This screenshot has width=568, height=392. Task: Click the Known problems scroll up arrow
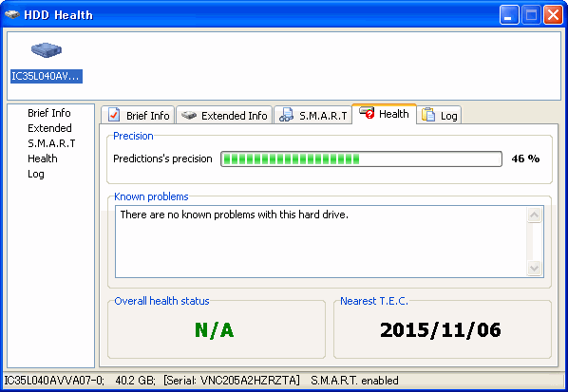[x=535, y=215]
